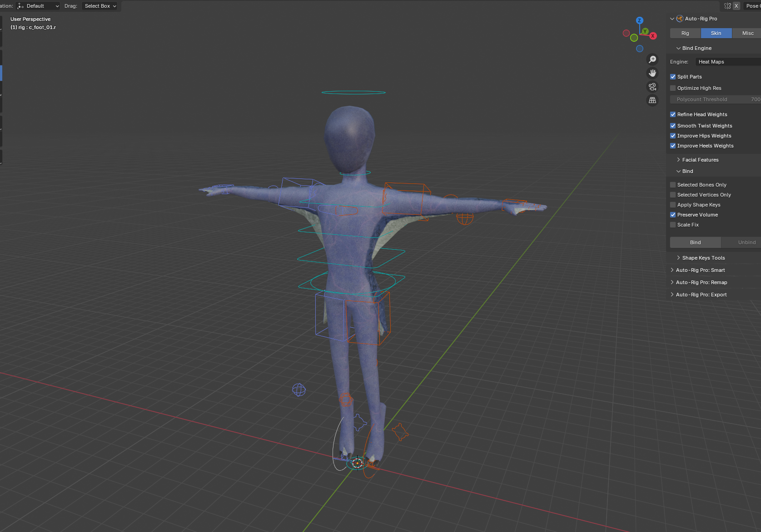Click the Auto-Rig Pro logo icon
The image size is (761, 532).
coord(680,19)
